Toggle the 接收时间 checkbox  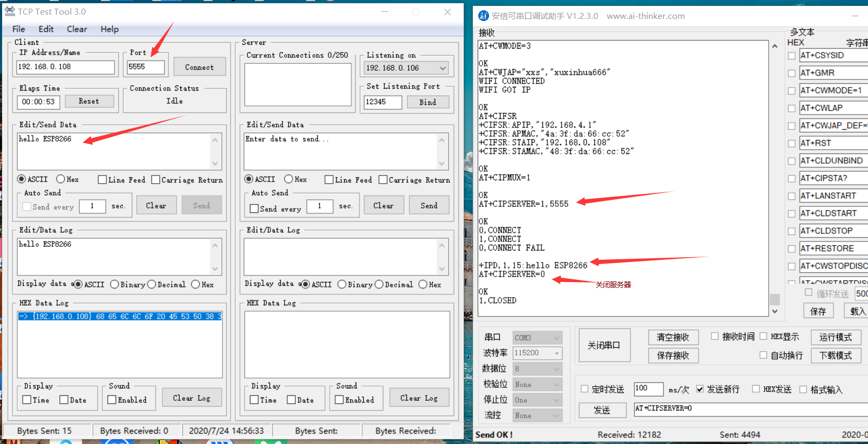715,336
